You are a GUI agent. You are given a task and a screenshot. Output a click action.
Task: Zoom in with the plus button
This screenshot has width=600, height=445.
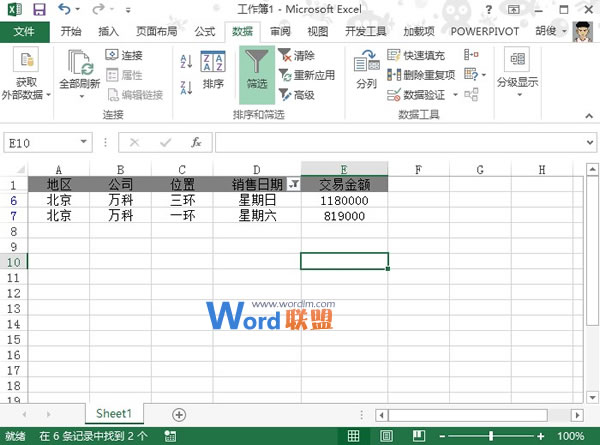tap(540, 436)
